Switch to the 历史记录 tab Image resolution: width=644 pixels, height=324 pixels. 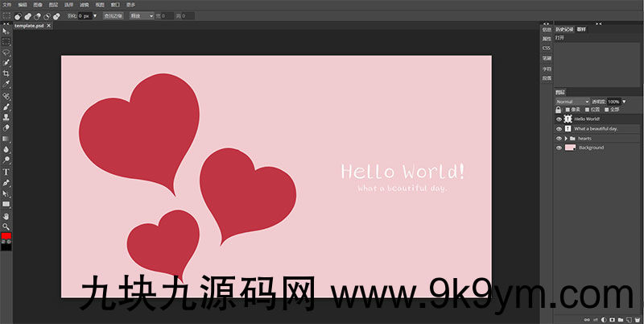(564, 29)
